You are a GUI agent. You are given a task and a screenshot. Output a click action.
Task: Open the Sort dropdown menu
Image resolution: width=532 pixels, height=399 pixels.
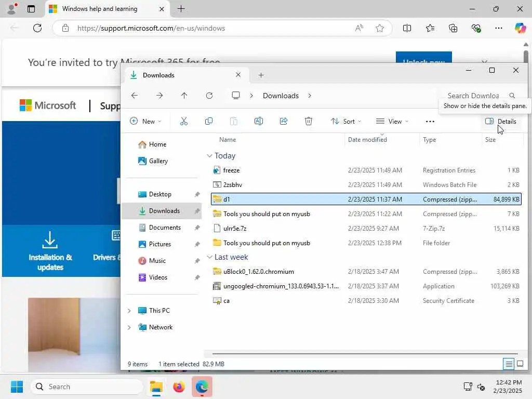pyautogui.click(x=346, y=122)
